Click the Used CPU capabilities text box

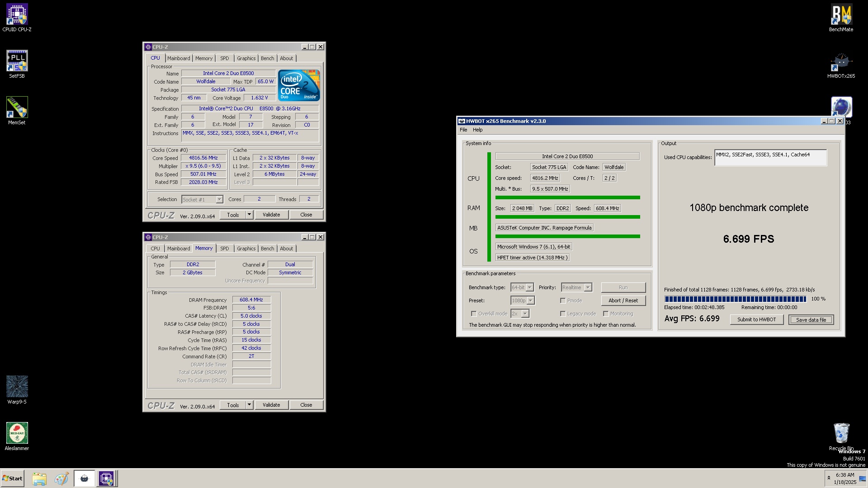pyautogui.click(x=770, y=158)
